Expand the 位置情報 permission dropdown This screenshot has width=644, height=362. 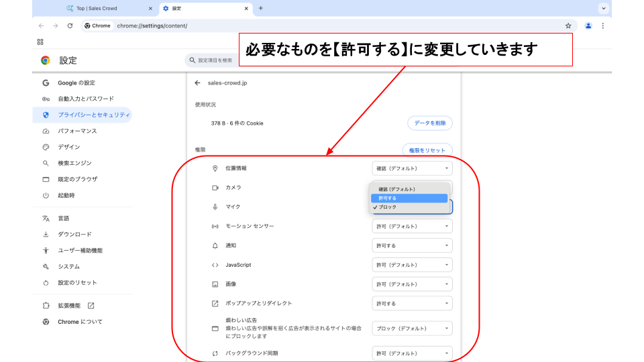[412, 168]
